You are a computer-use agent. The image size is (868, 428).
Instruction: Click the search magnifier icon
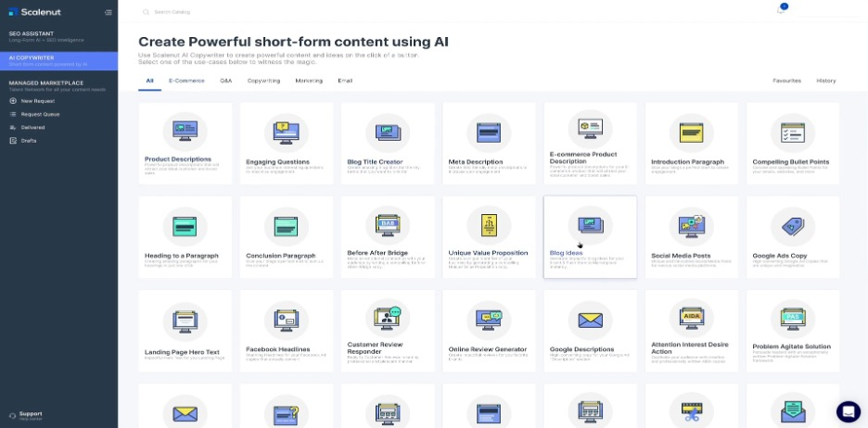[146, 12]
